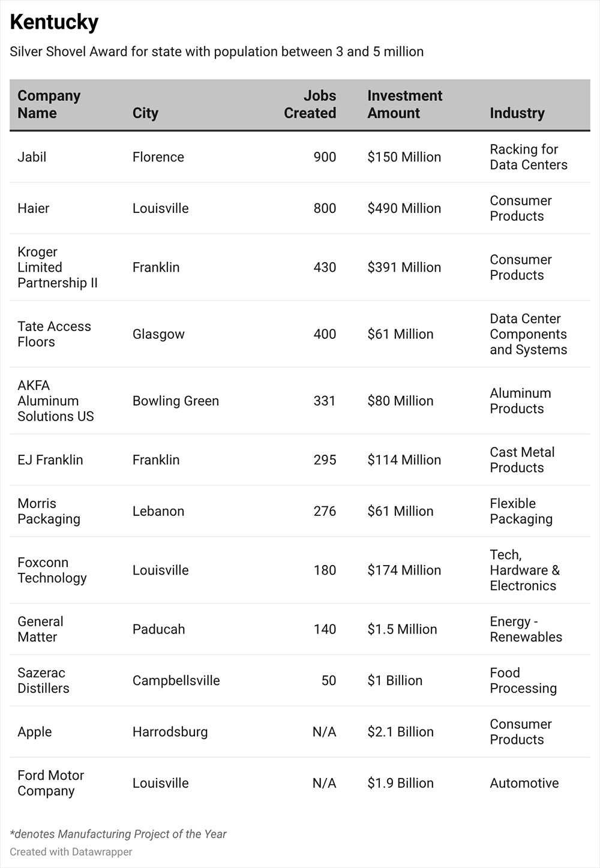This screenshot has width=600, height=868.
Task: Select the Energy - Renewables industry cell
Action: point(526,629)
